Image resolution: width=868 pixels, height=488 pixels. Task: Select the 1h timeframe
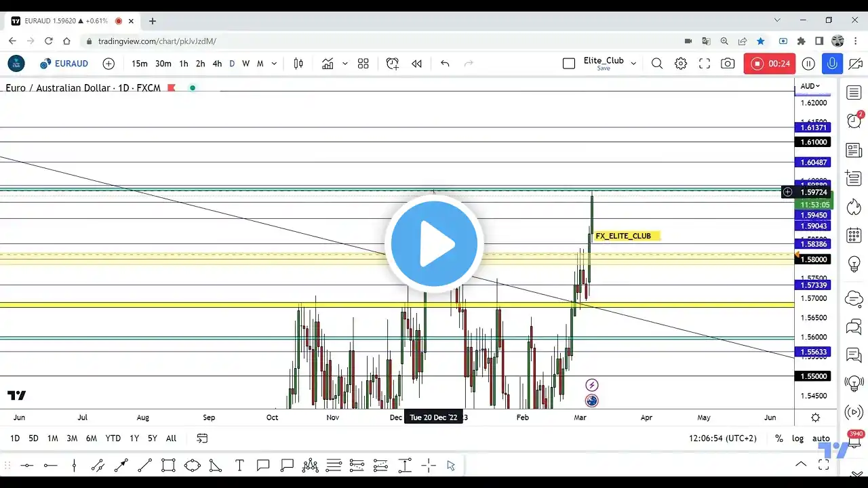[x=184, y=64]
